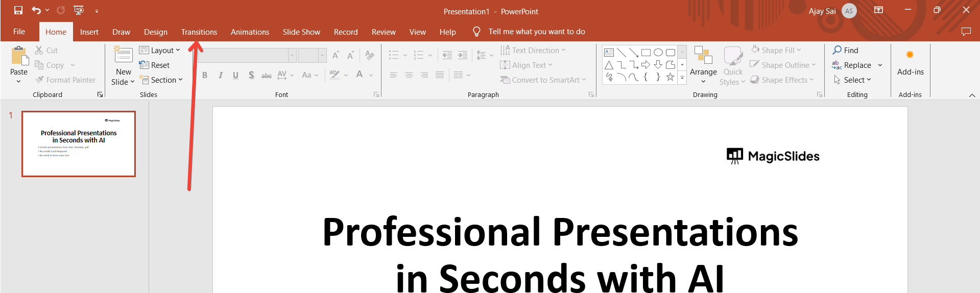Click the Line Spacing icon
980x293 pixels.
point(481,55)
